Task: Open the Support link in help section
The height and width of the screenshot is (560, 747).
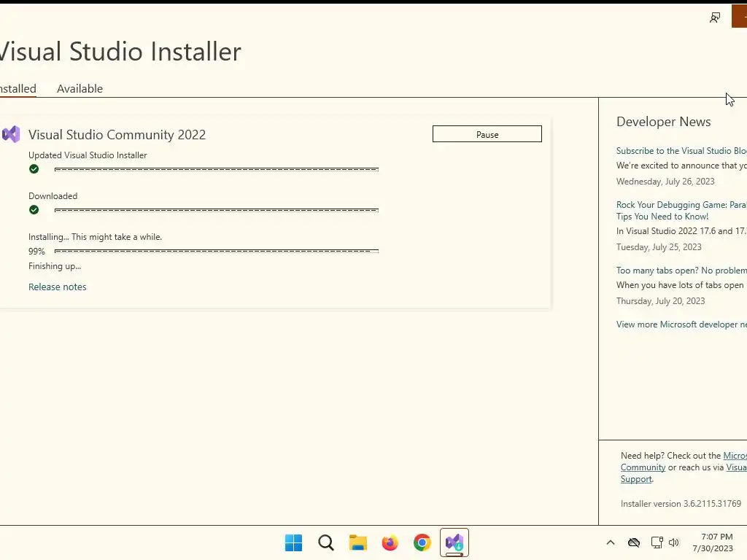Action: pos(636,479)
